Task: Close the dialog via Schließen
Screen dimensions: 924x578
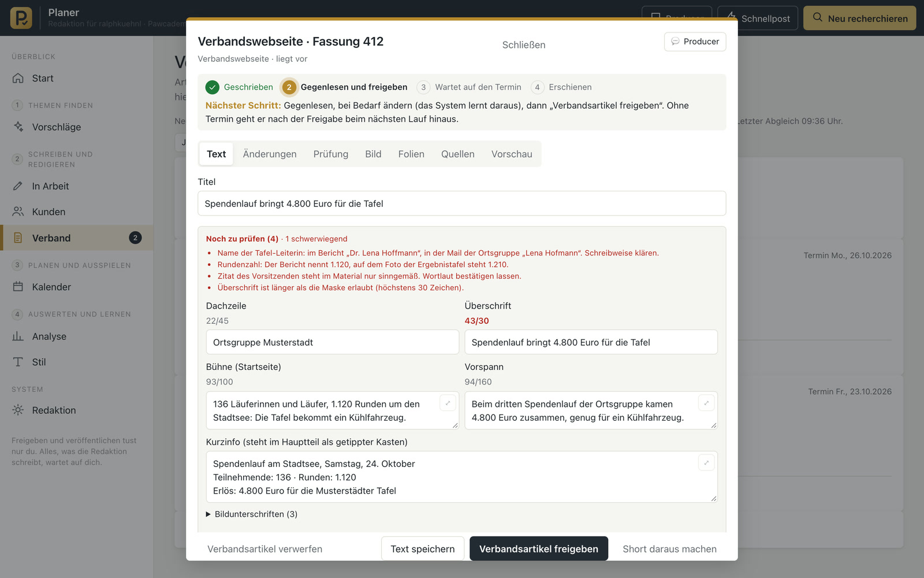Action: (x=524, y=45)
